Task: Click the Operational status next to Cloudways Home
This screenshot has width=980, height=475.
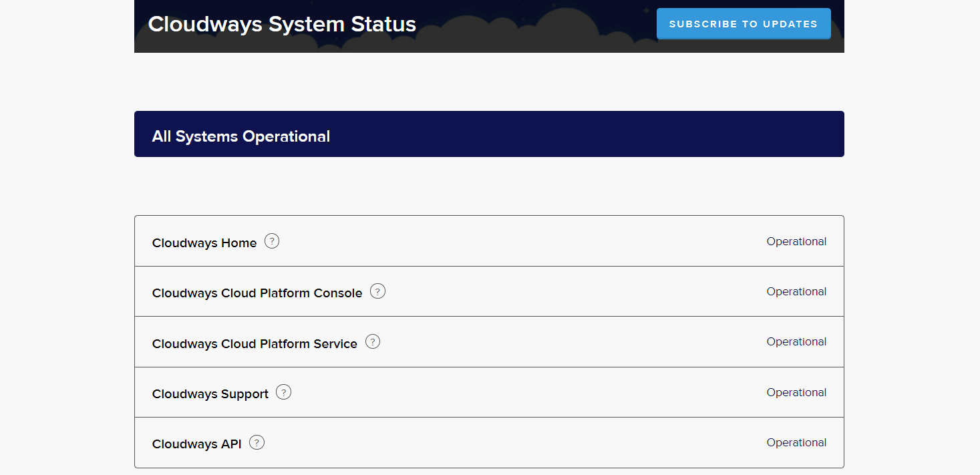Action: click(796, 241)
